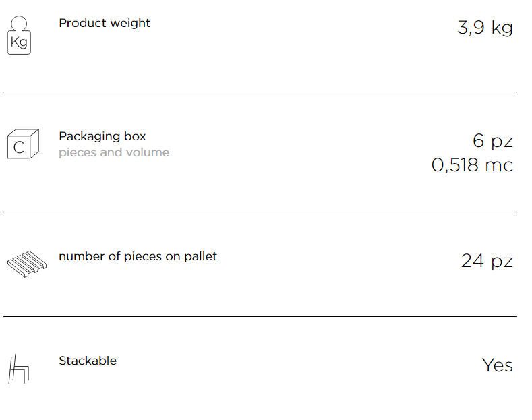Select the Yes stackable value
The width and height of the screenshot is (532, 420).
pos(498,365)
